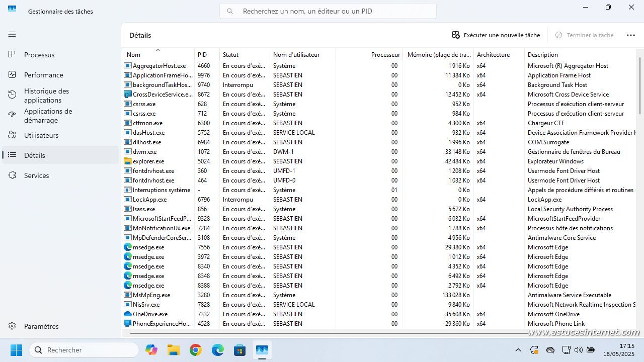The height and width of the screenshot is (362, 644).
Task: Sort by the Nom column header
Action: tap(158, 54)
